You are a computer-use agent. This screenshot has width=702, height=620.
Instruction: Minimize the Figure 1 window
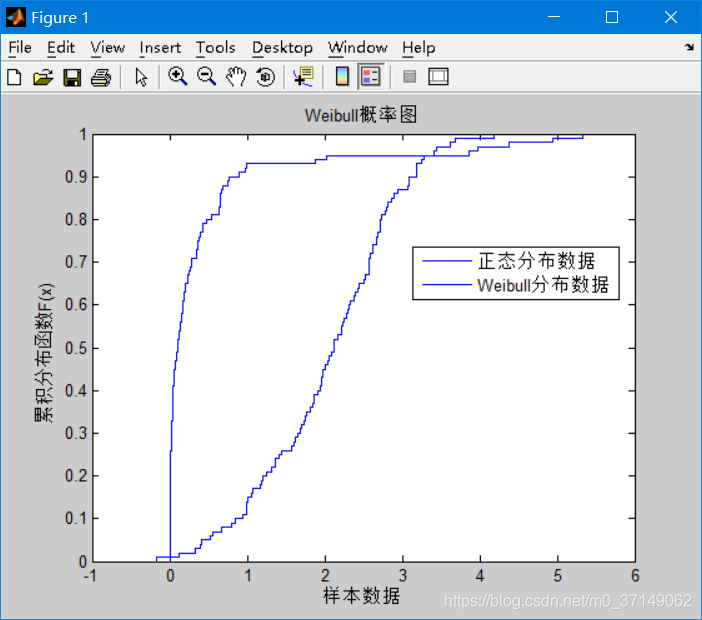554,17
